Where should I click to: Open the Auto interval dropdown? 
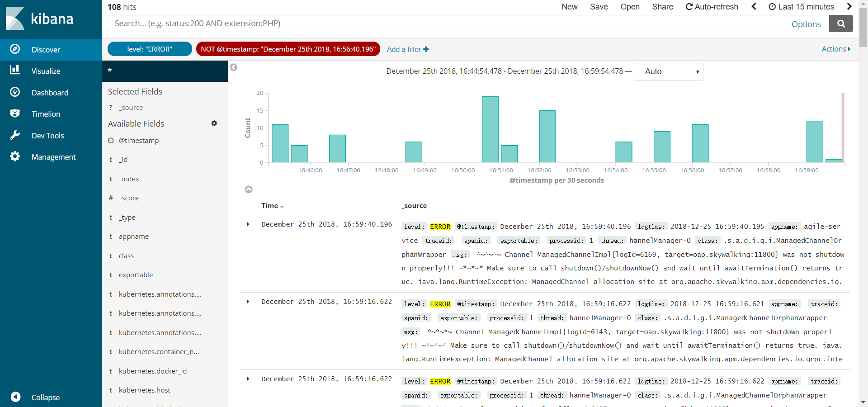(x=669, y=71)
